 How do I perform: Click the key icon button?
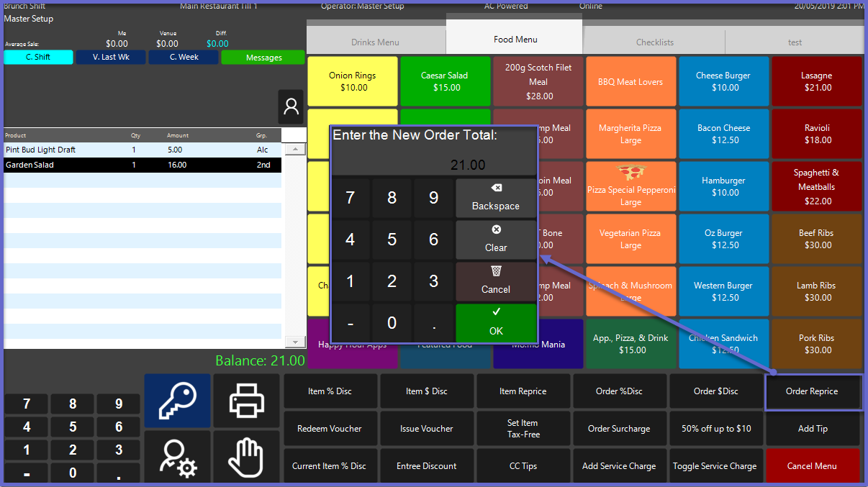pos(177,401)
